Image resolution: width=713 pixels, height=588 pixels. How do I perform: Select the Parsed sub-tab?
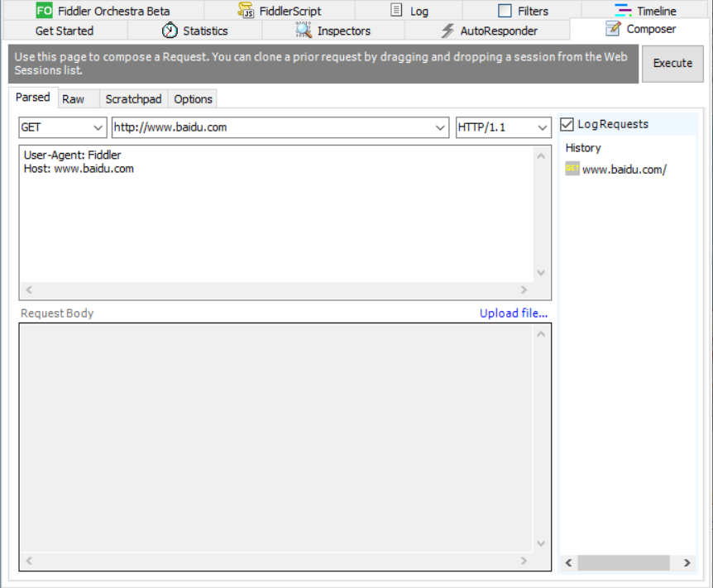coord(33,98)
